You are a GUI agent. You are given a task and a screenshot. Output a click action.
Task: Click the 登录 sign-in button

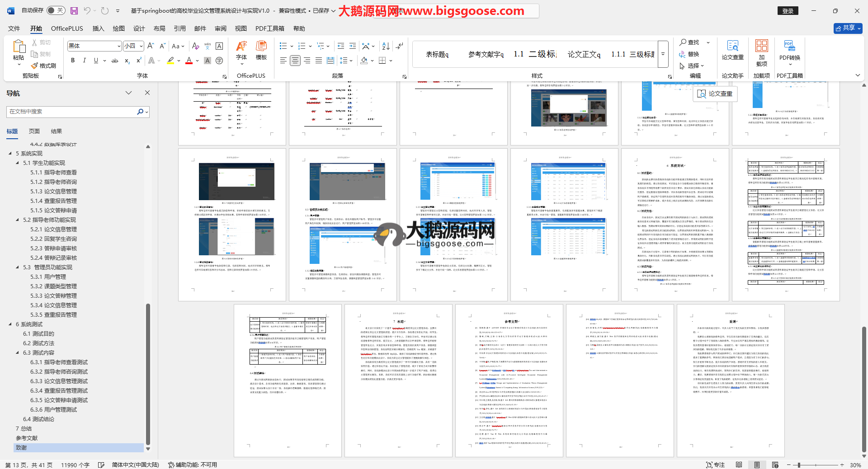click(788, 11)
